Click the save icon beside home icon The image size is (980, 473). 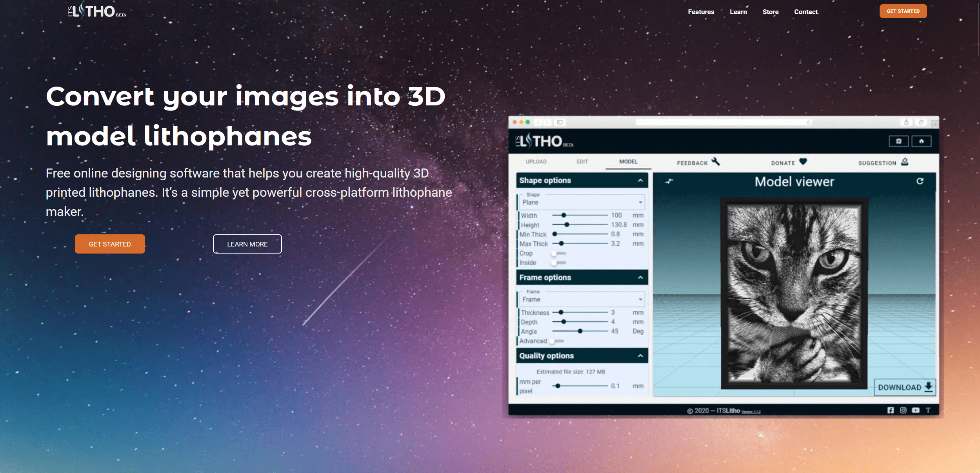click(898, 141)
